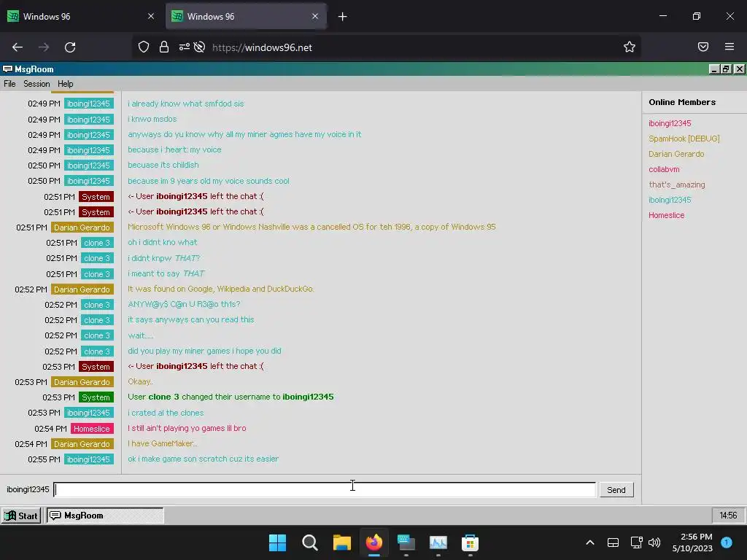The height and width of the screenshot is (560, 747).
Task: Click the Firefox taskbar icon
Action: click(374, 542)
